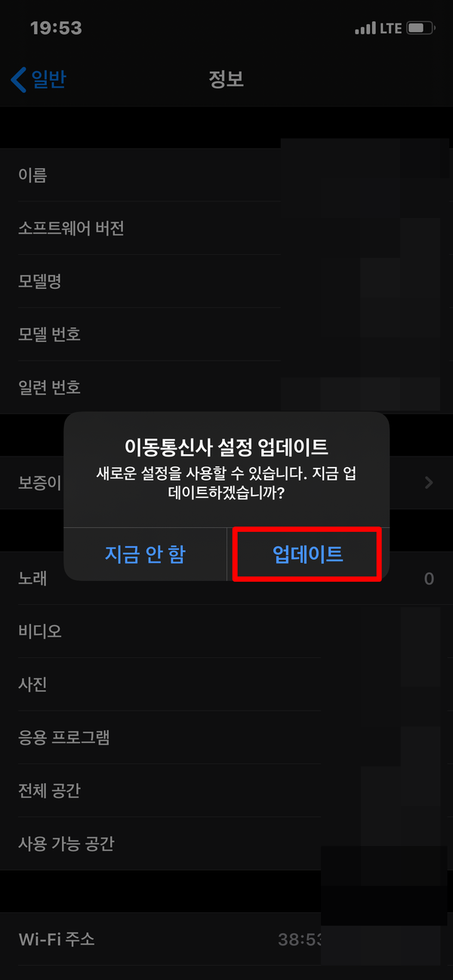Tap the 모델명 entry
Image resolution: width=453 pixels, height=980 pixels.
(226, 281)
